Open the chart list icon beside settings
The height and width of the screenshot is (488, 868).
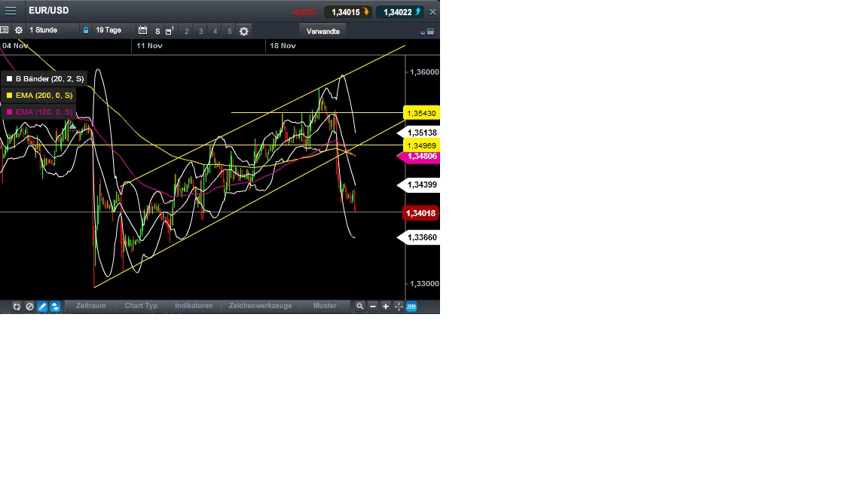tap(5, 30)
